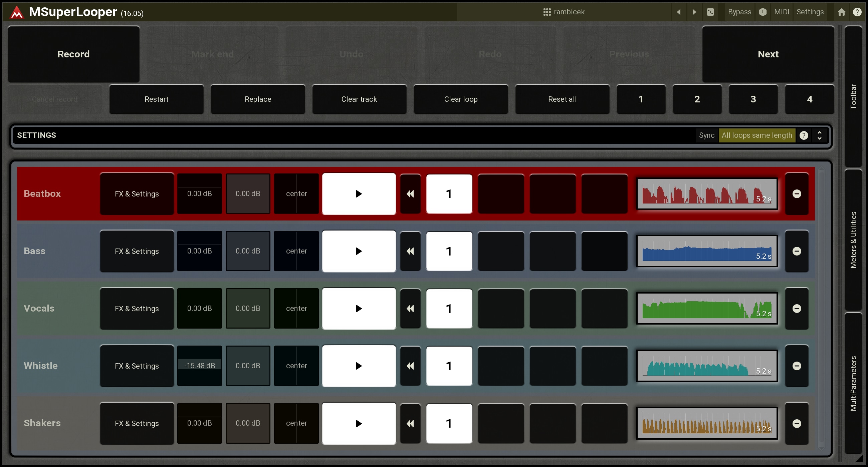Screen dimensions: 868x467
Task: Open FX & Settings for Vocals
Action: click(x=137, y=309)
